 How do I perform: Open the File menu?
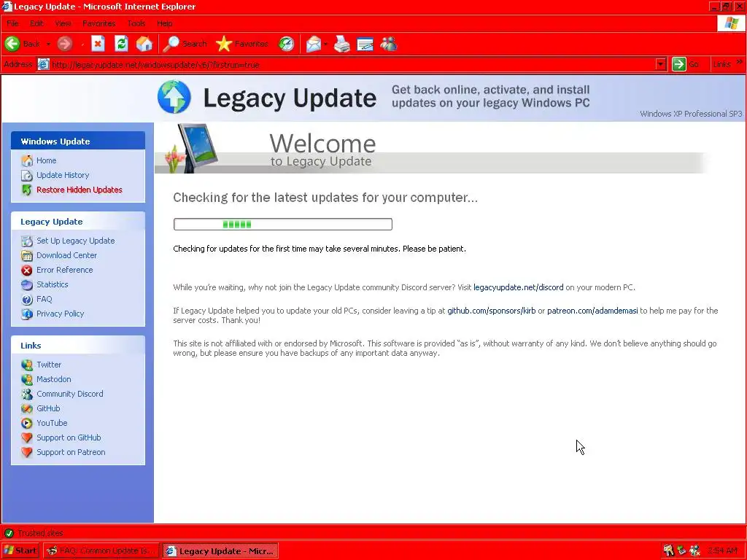(x=12, y=23)
